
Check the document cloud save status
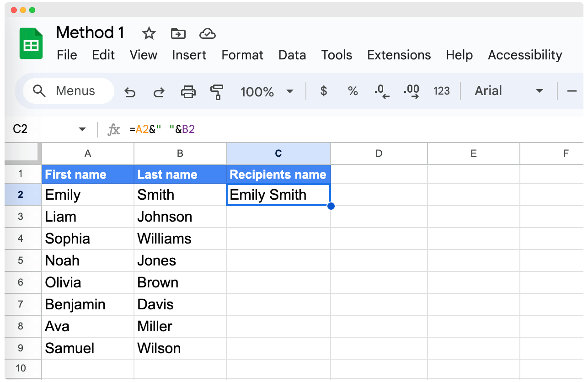point(207,33)
